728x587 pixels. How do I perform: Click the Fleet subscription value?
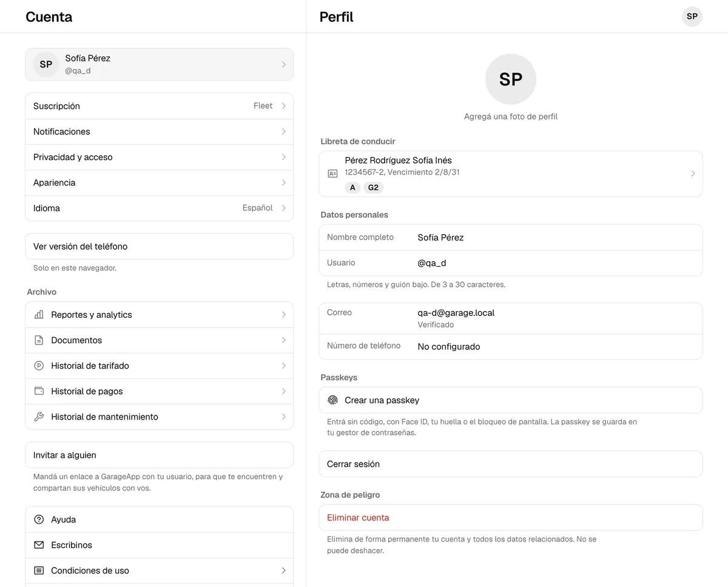(263, 106)
